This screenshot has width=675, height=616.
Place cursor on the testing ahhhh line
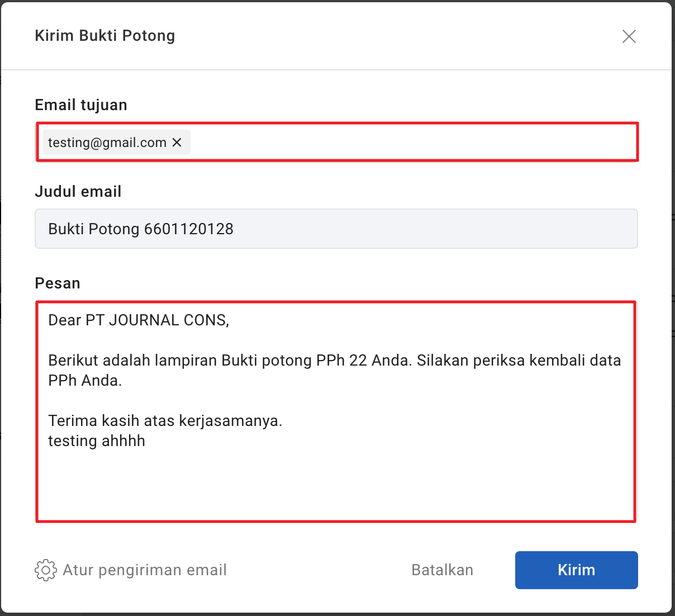[x=97, y=441]
